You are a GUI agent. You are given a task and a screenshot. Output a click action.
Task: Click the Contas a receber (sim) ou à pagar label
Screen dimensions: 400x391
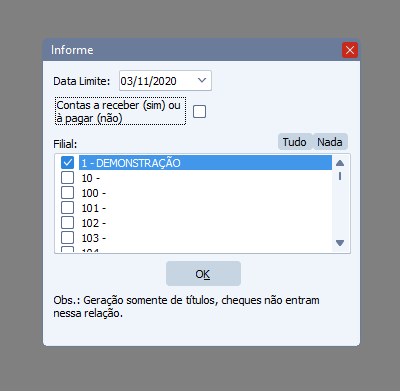(x=120, y=111)
